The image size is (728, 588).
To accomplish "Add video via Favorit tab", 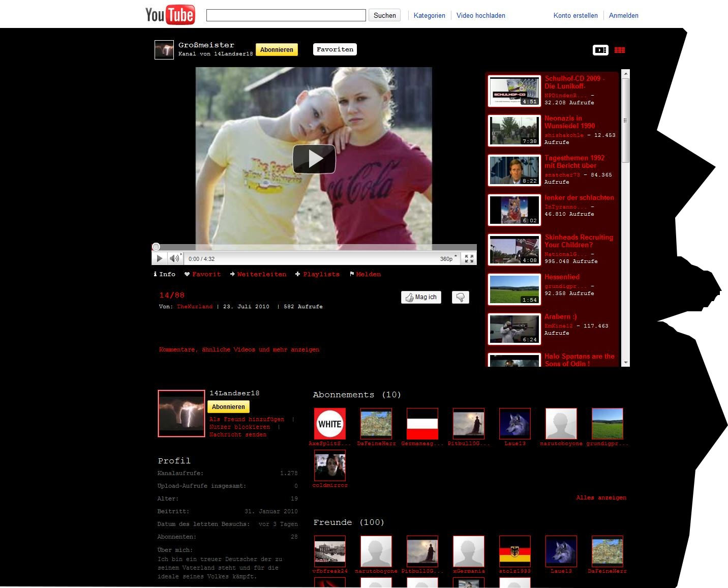I will point(202,274).
